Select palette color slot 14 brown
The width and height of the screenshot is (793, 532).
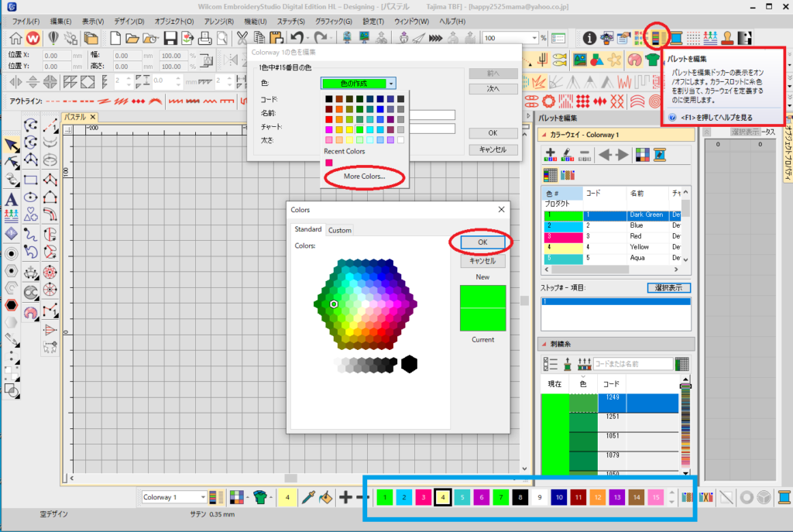click(x=637, y=498)
